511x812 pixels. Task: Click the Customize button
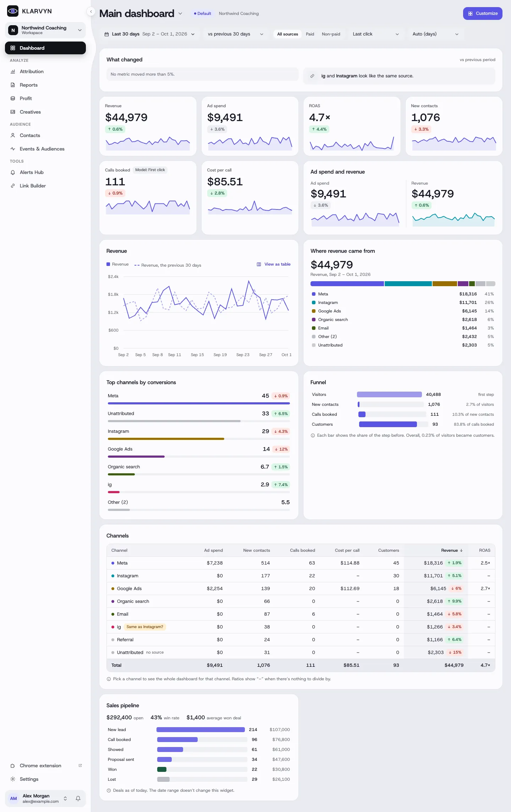(483, 13)
